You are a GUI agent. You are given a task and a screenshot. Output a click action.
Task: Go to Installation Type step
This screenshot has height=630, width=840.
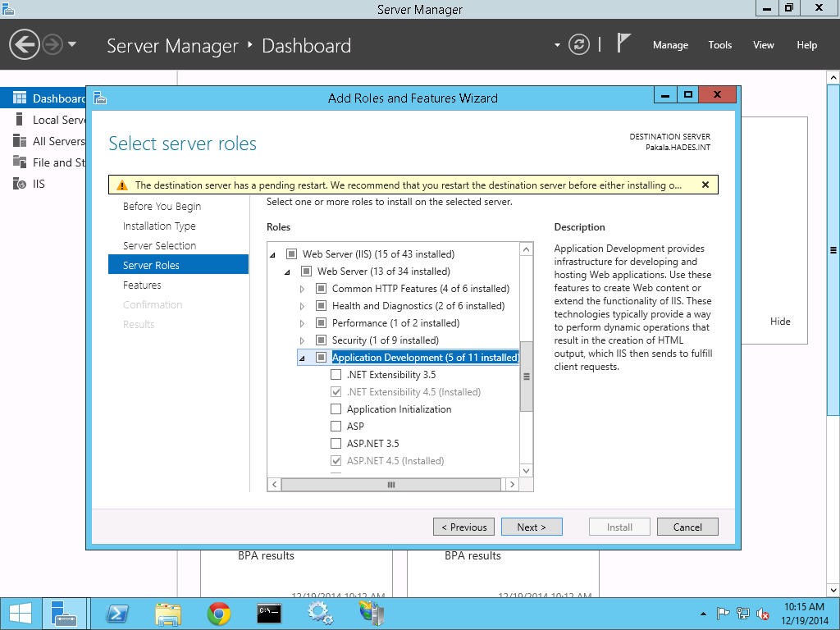tap(159, 226)
